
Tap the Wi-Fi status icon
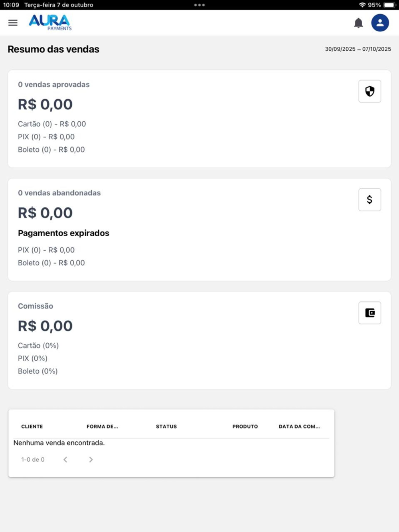[362, 5]
